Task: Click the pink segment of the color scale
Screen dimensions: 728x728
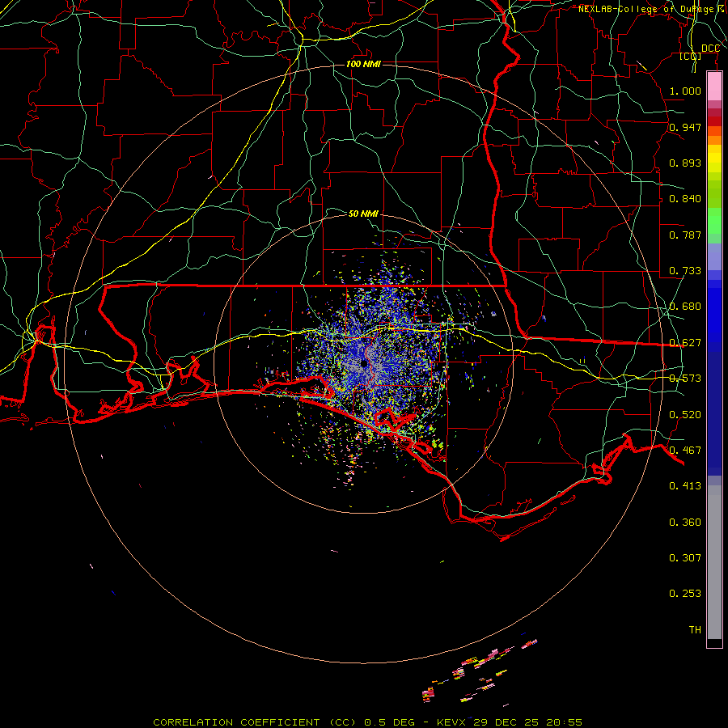Action: coord(714,87)
